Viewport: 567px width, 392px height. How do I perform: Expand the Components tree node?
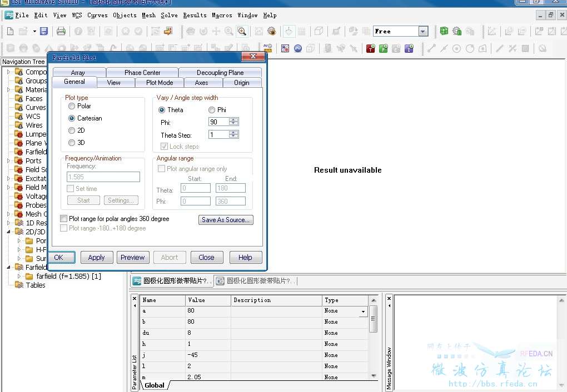[9, 72]
